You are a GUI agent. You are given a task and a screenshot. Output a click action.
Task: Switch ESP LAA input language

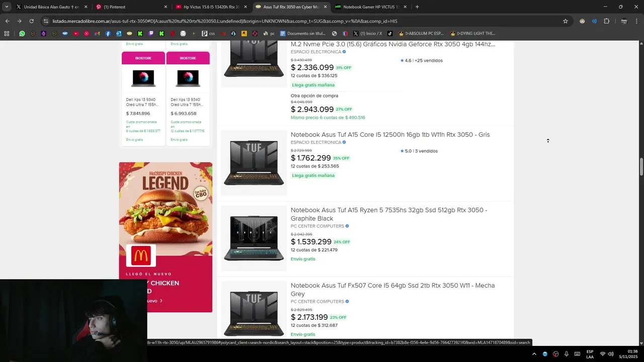click(590, 354)
